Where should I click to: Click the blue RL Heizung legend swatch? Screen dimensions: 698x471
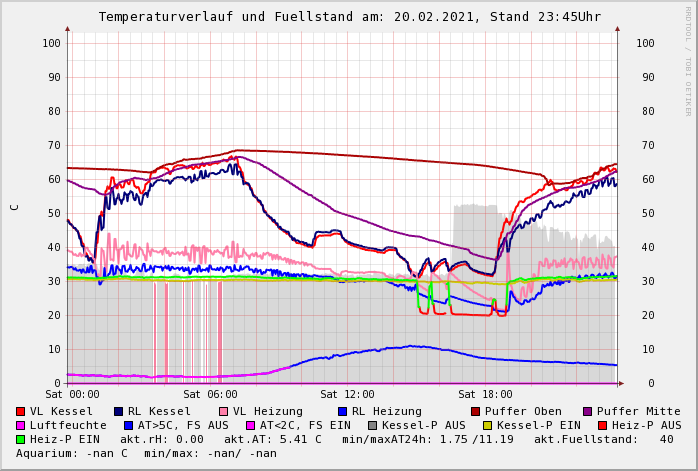342,411
